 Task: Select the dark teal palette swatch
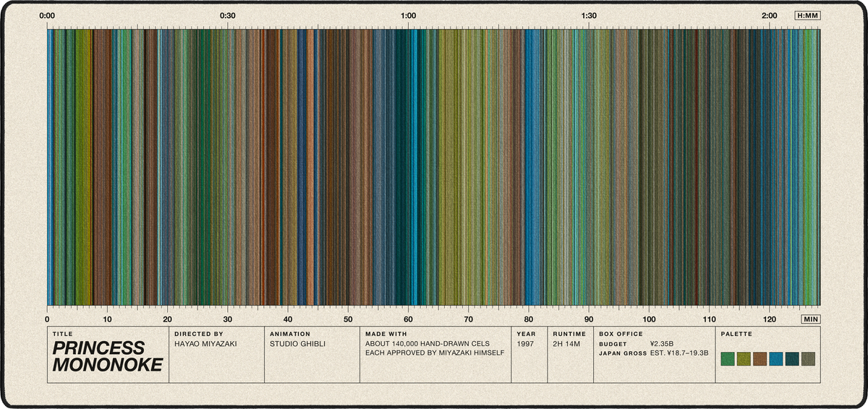pos(792,359)
